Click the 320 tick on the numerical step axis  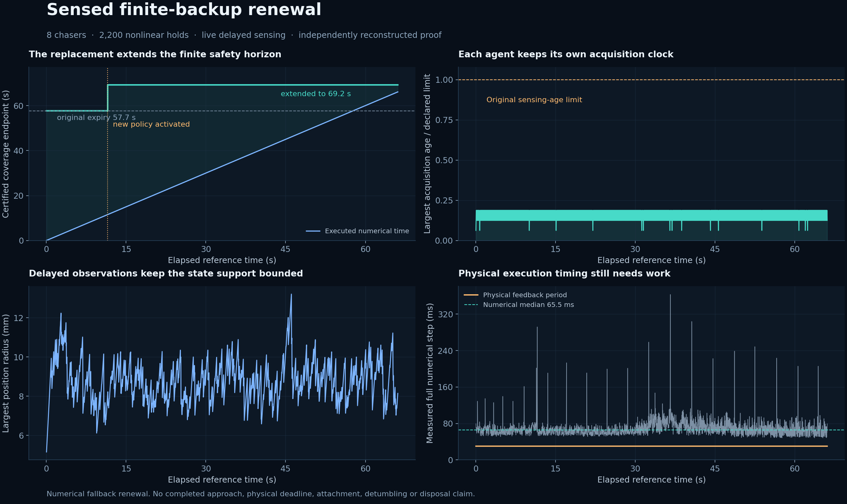click(x=445, y=314)
